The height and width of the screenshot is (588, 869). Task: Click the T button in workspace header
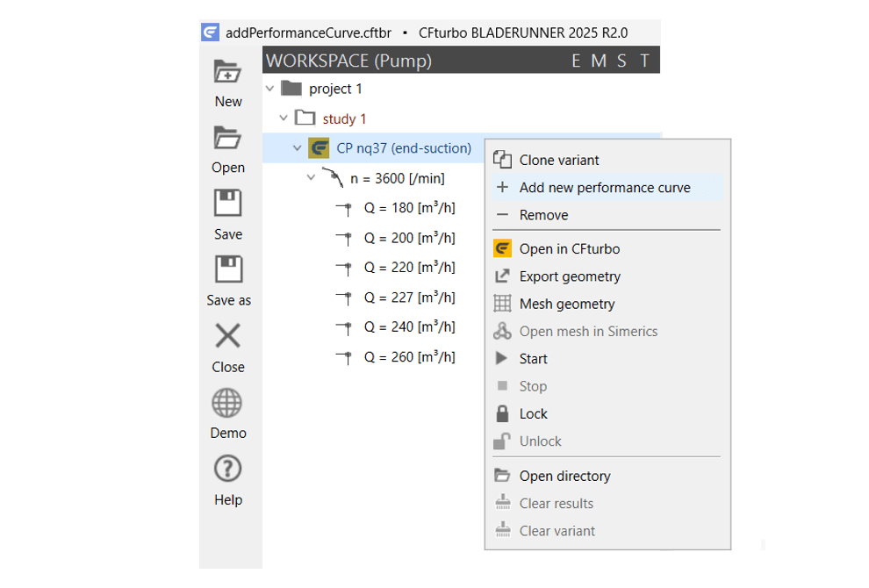coord(644,61)
